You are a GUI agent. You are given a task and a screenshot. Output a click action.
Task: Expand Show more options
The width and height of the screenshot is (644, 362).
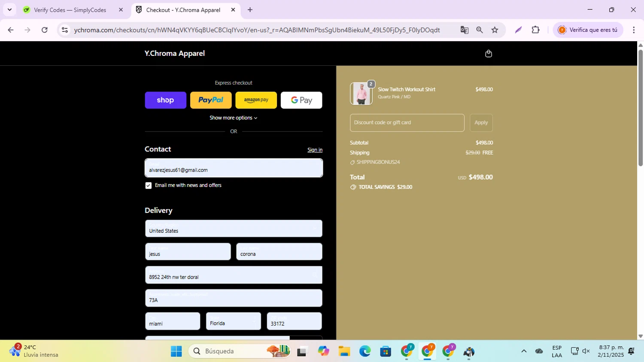click(x=234, y=118)
